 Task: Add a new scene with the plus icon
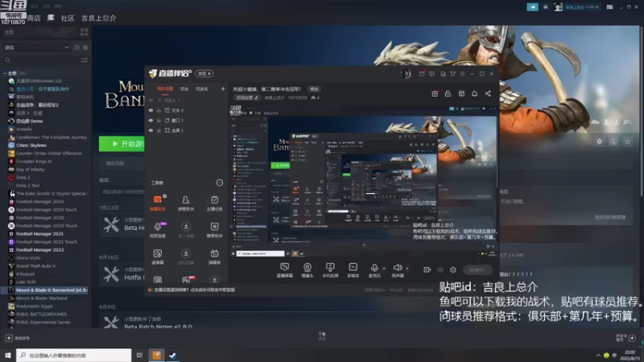pos(223,88)
